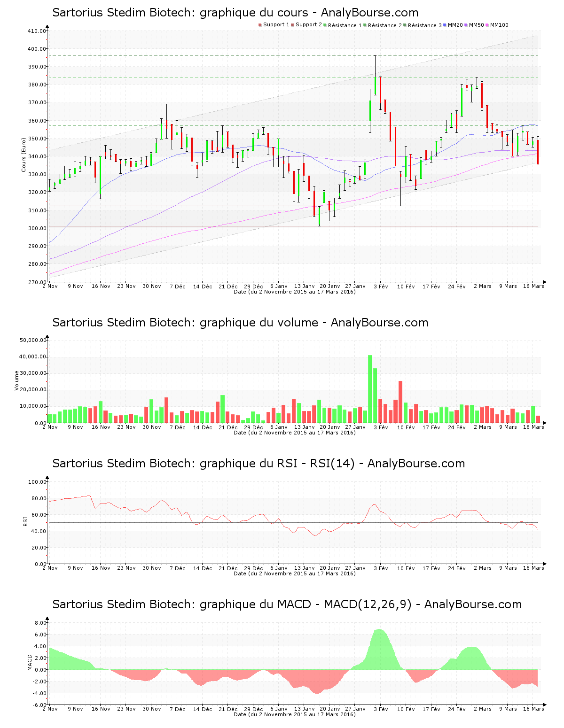Click the 'Cours (Euro)' axis label
The height and width of the screenshot is (728, 564).
coord(23,155)
